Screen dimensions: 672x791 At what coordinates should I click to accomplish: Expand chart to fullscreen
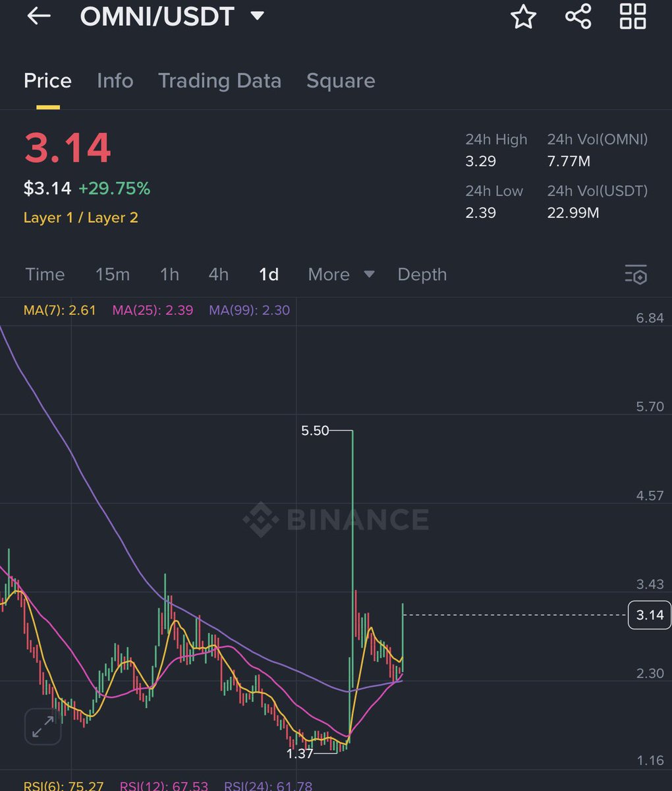coord(43,727)
